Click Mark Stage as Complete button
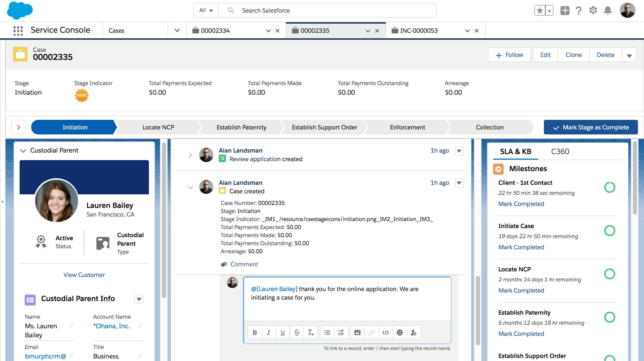Screen dimensions: 644x361 (591, 127)
